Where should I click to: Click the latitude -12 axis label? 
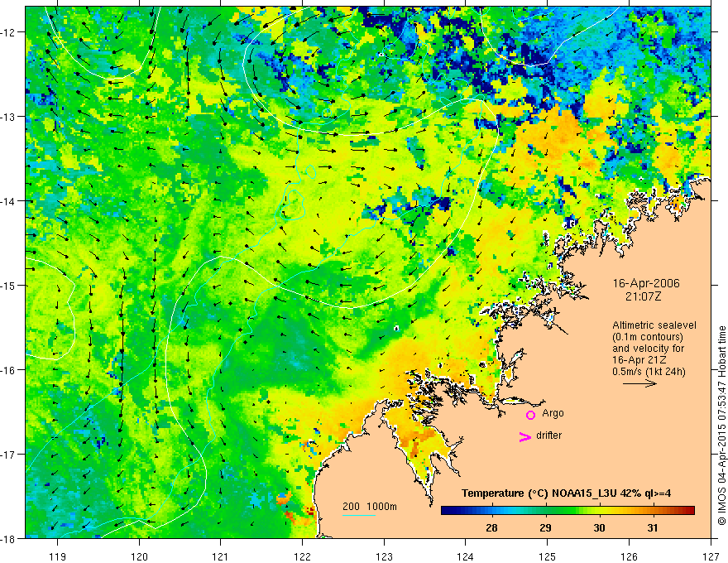click(x=8, y=32)
